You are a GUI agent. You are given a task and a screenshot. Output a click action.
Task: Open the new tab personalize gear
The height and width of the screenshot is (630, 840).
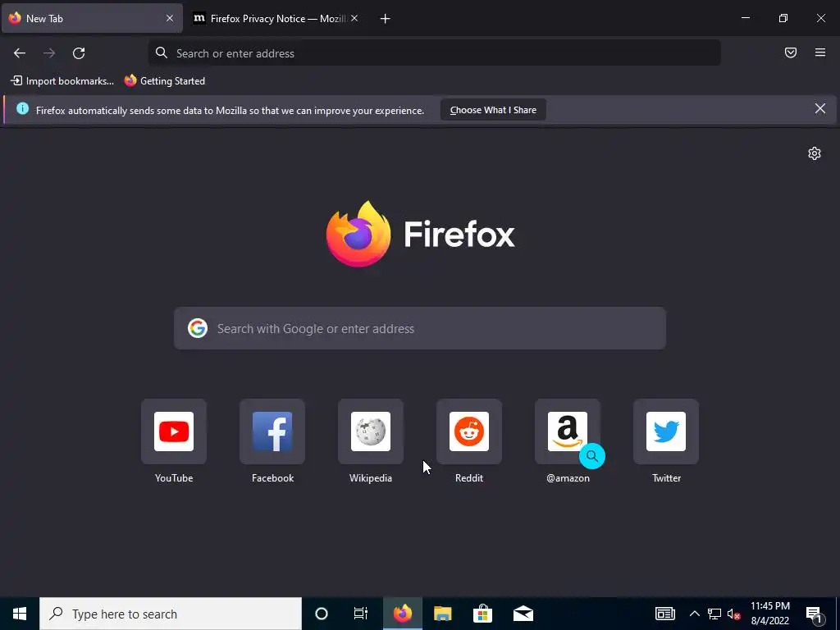click(815, 153)
